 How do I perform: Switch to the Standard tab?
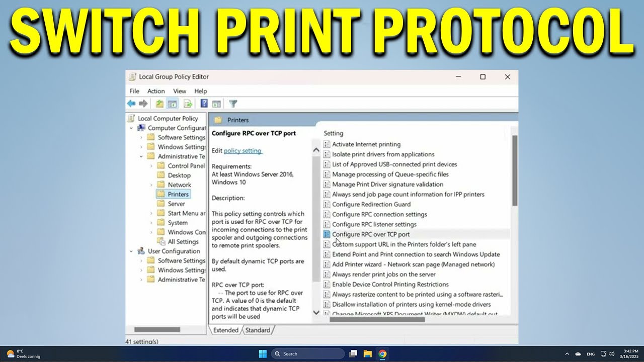258,330
